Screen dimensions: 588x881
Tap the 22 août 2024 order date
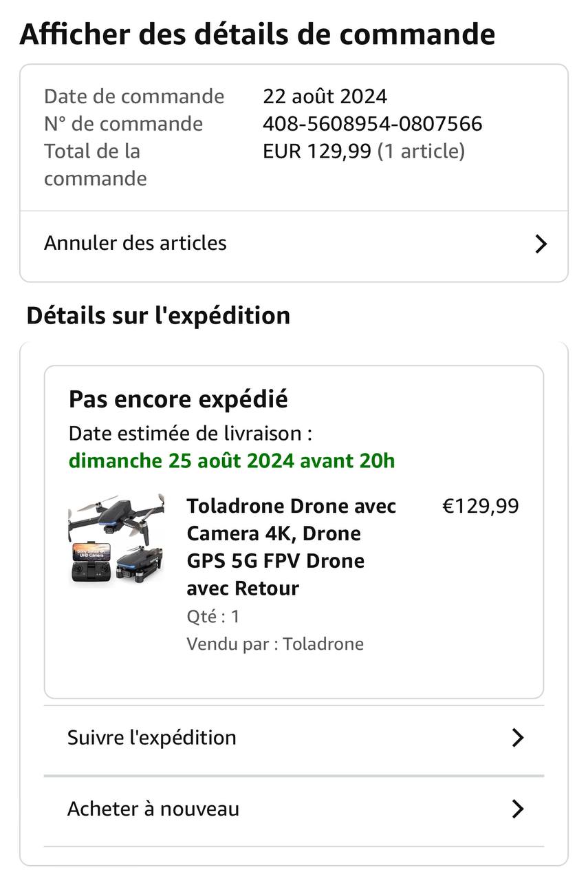pyautogui.click(x=325, y=96)
